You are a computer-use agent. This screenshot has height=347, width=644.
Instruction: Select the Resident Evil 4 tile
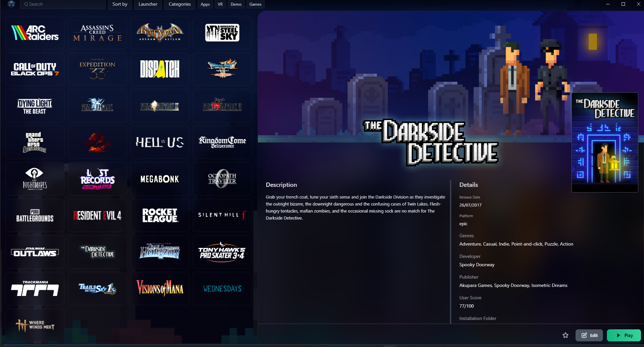(97, 215)
